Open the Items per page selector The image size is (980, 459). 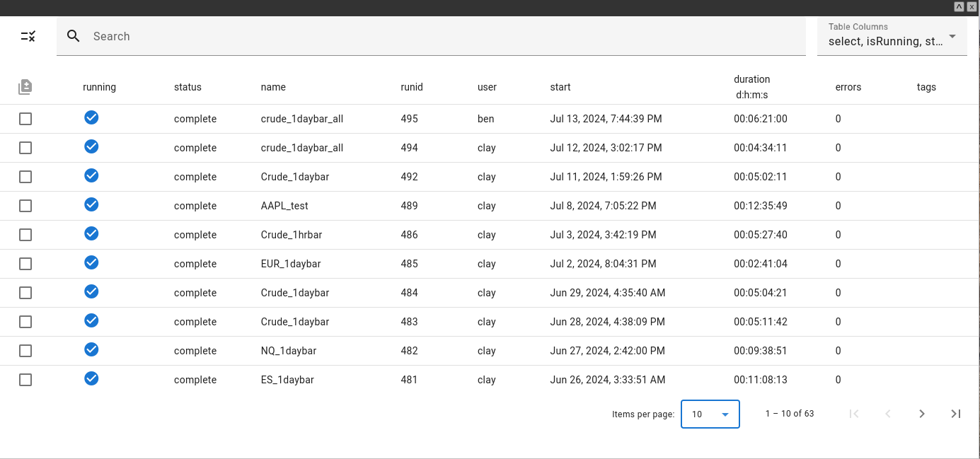point(710,414)
